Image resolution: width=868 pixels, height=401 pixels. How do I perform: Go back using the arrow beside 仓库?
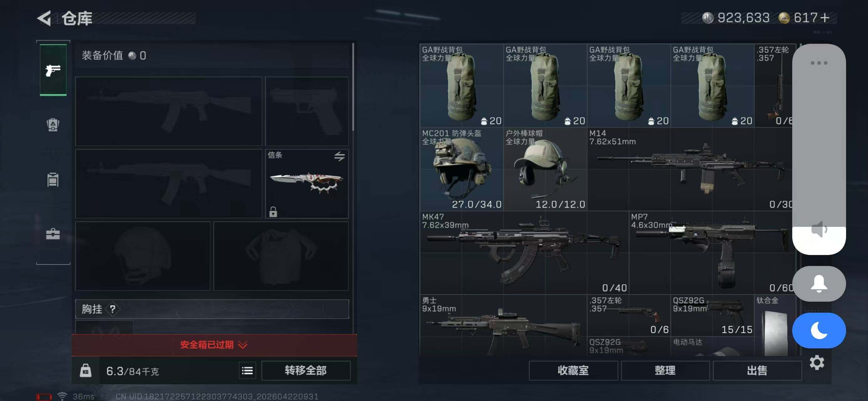click(x=44, y=18)
